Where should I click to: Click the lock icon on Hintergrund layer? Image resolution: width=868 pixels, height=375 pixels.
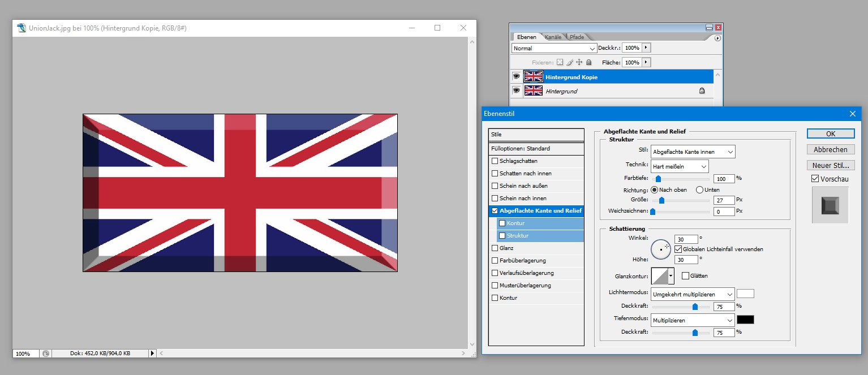pos(702,90)
